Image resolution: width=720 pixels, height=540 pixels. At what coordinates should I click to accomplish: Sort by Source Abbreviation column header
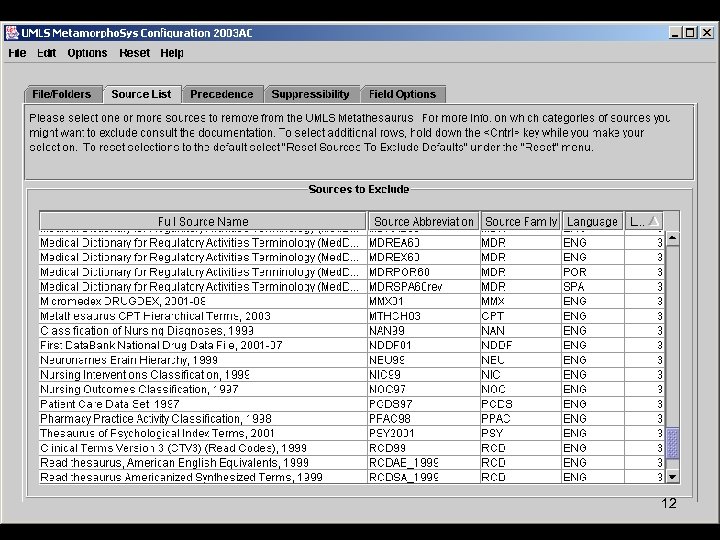point(424,221)
